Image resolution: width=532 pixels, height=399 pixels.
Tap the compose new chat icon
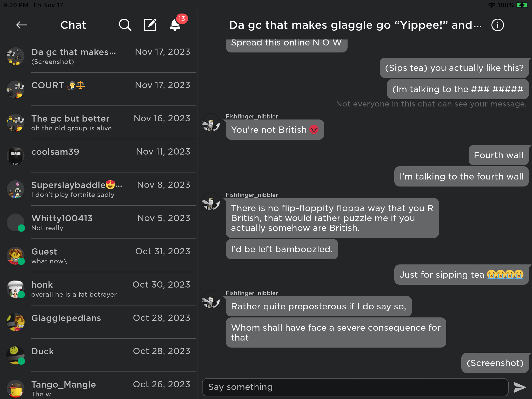pyautogui.click(x=150, y=25)
